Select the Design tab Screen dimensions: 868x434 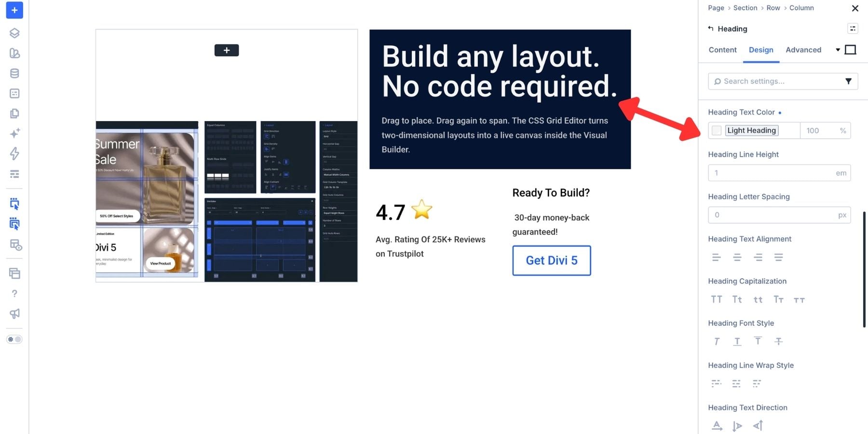761,50
